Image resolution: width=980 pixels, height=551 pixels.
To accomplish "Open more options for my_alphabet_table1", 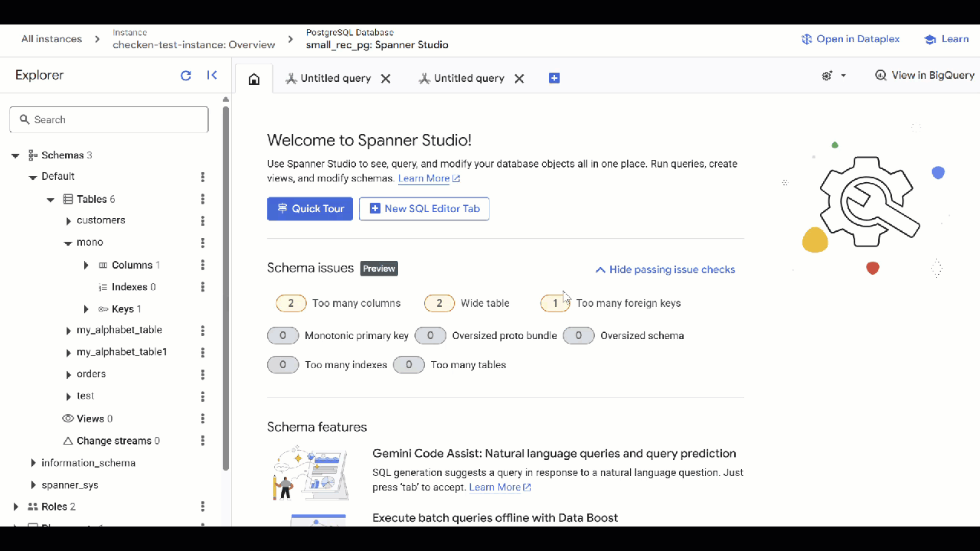I will click(x=203, y=353).
